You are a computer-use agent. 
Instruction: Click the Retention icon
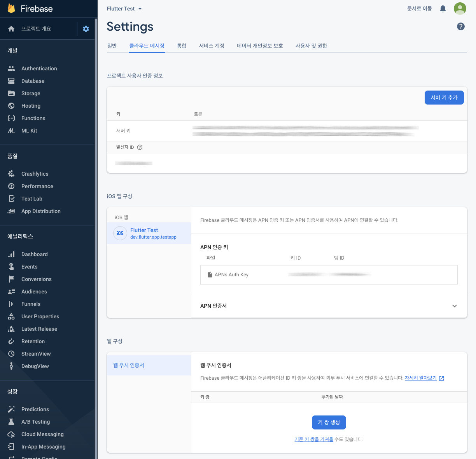pos(11,341)
